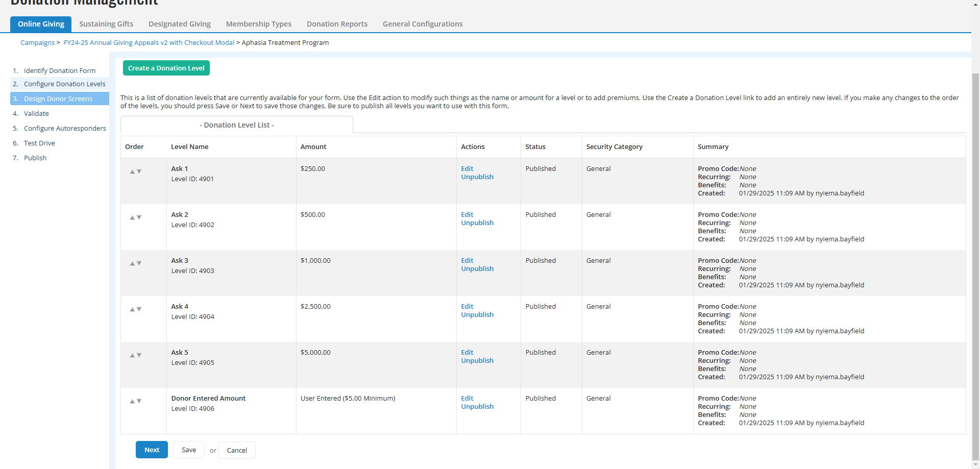Move Ask 3 level up arrow
The width and height of the screenshot is (980, 469).
pos(132,263)
